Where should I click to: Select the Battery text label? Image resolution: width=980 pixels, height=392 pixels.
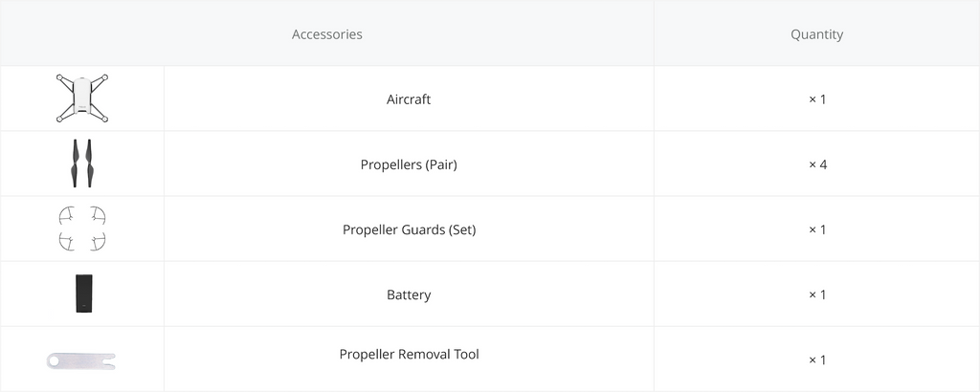point(409,294)
